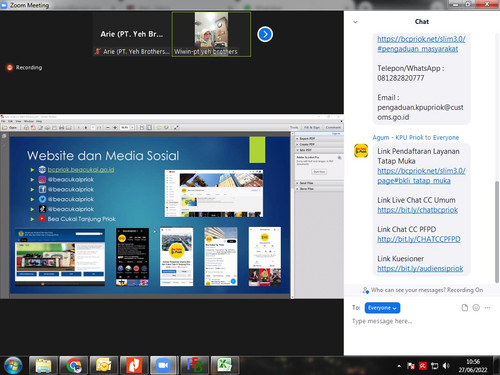The image size is (500, 375).
Task: Expand the Store Files section
Action: coord(319,189)
